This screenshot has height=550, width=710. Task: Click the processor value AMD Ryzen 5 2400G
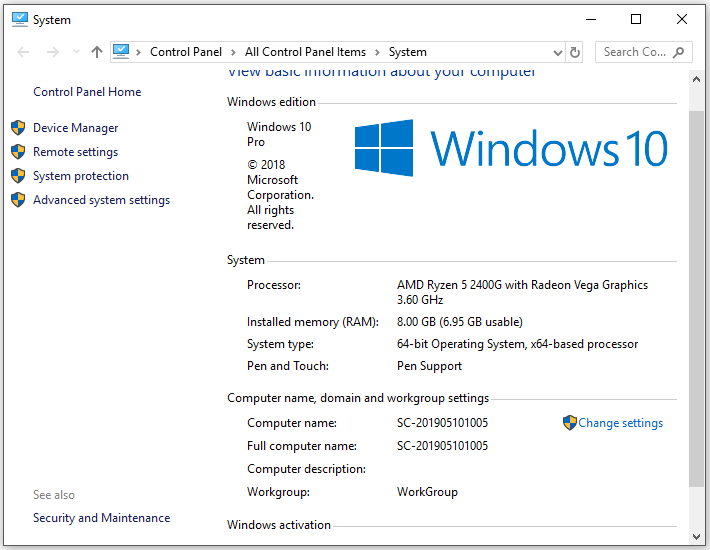[522, 292]
